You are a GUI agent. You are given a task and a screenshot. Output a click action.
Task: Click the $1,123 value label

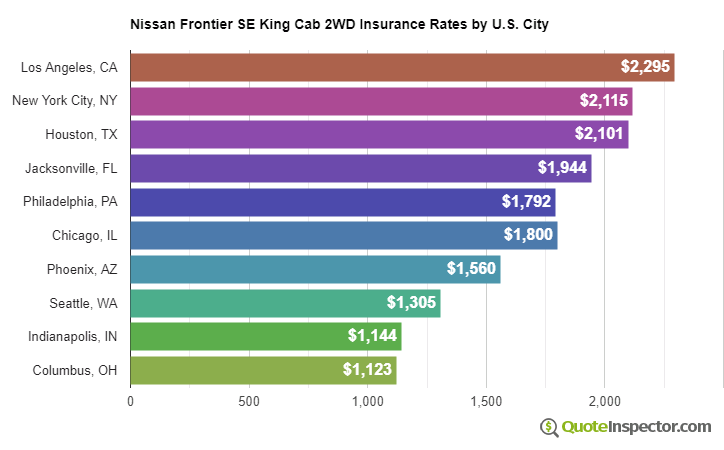click(x=367, y=370)
